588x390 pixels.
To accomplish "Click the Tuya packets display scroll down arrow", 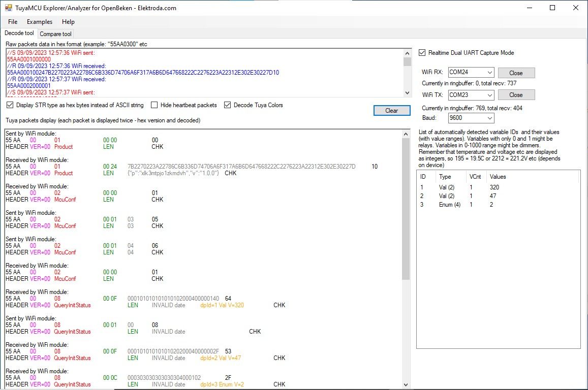I will click(406, 384).
